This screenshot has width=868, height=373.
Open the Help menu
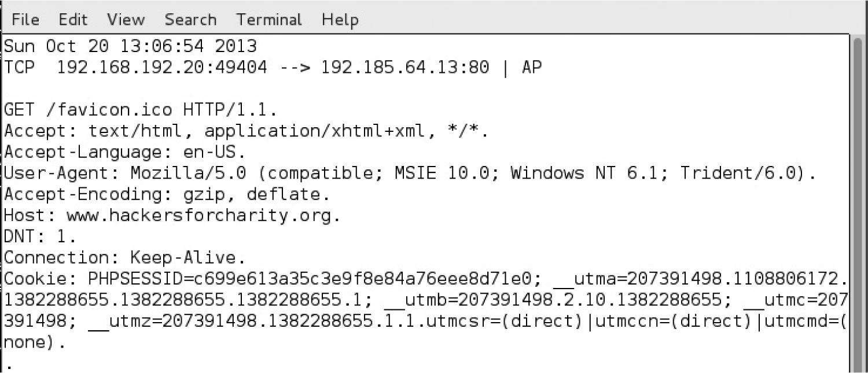point(340,20)
